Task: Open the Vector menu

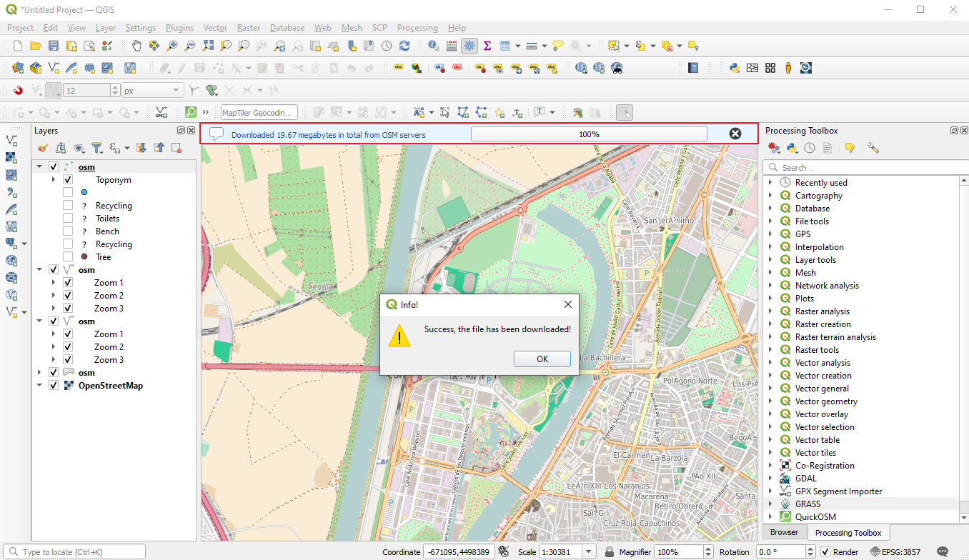Action: point(215,28)
